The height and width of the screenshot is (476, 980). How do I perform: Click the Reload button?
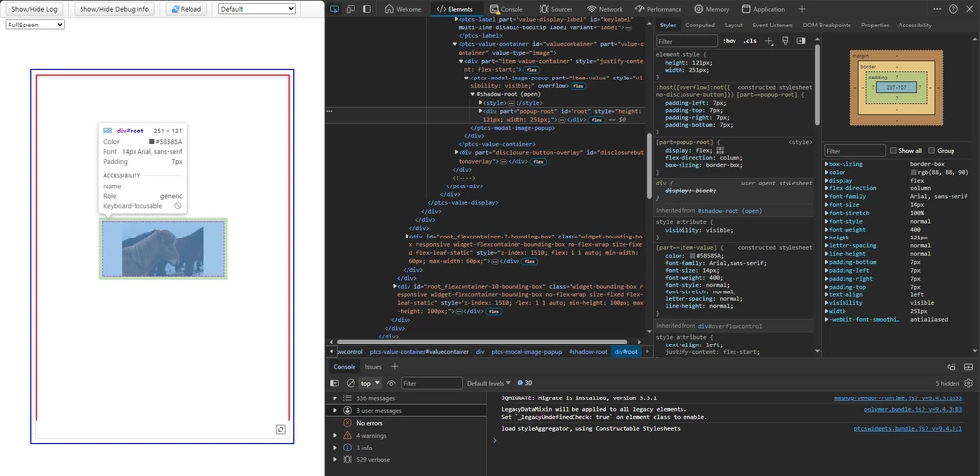click(x=187, y=9)
